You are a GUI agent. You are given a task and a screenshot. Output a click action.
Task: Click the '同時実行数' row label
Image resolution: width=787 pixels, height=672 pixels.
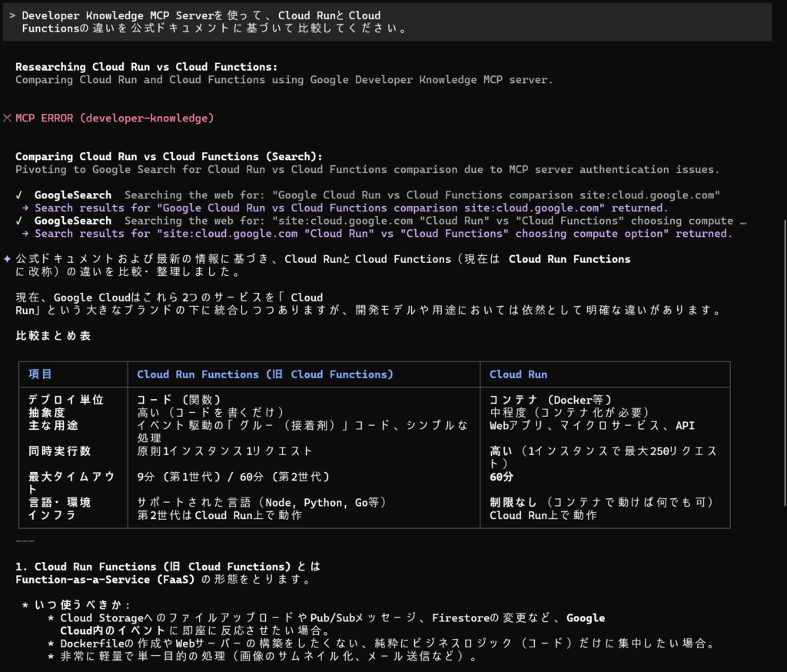[59, 451]
